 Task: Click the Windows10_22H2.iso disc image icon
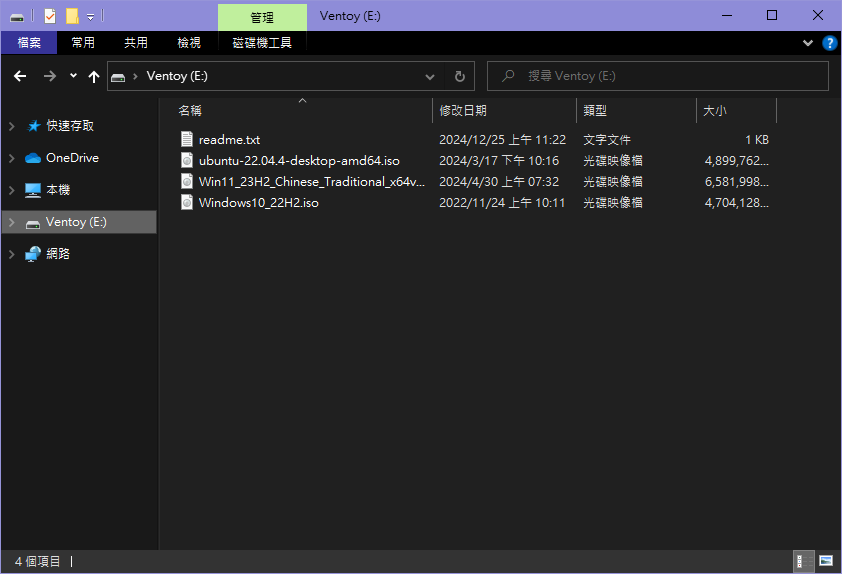[186, 202]
